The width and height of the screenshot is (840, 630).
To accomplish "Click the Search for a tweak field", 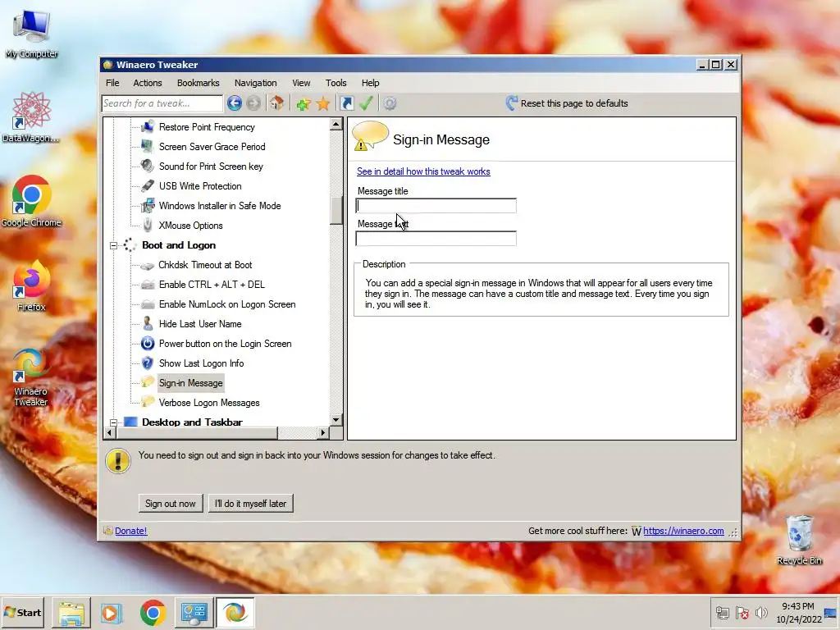I will (162, 103).
